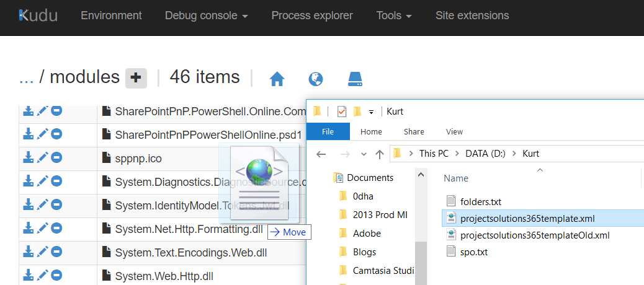Expand the Debug console dropdown menu
The height and width of the screenshot is (285, 644).
point(207,15)
